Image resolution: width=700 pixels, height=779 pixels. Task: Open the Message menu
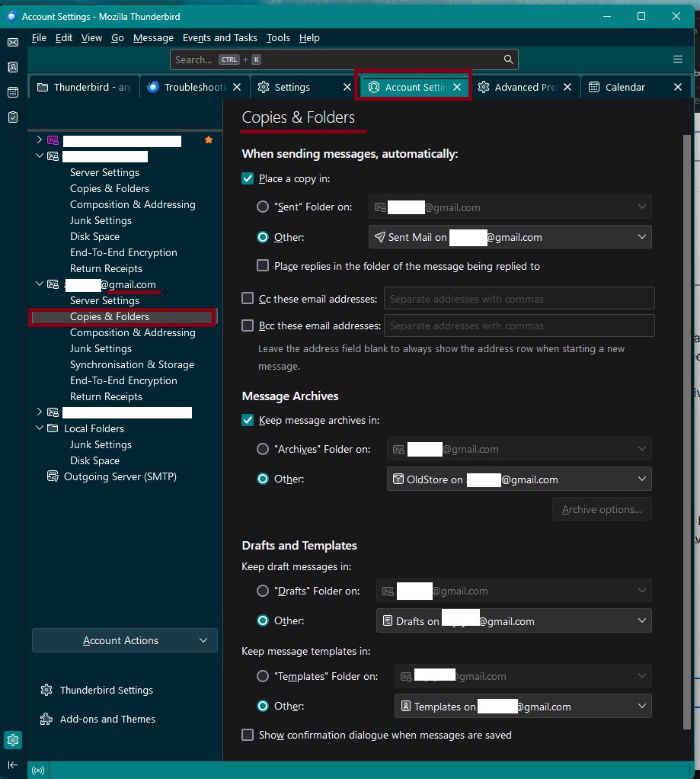153,38
